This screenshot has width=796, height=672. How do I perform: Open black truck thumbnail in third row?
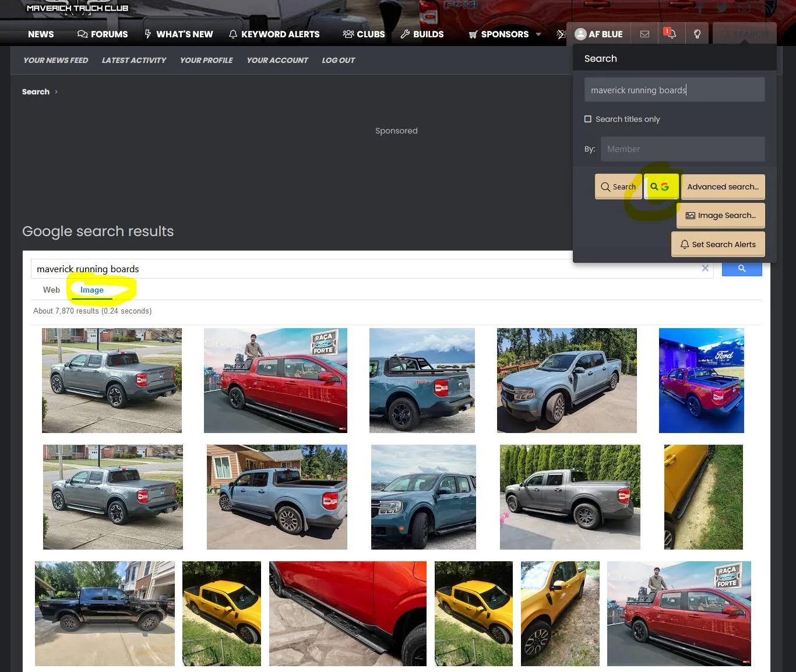(105, 614)
